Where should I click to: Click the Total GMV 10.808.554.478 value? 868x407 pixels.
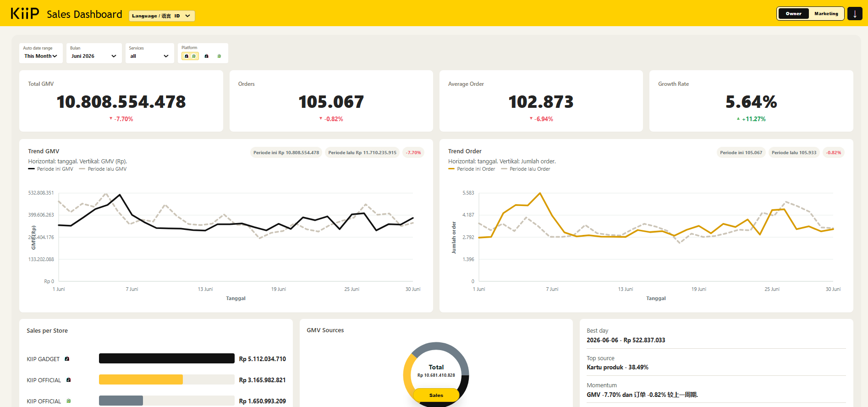tap(121, 102)
